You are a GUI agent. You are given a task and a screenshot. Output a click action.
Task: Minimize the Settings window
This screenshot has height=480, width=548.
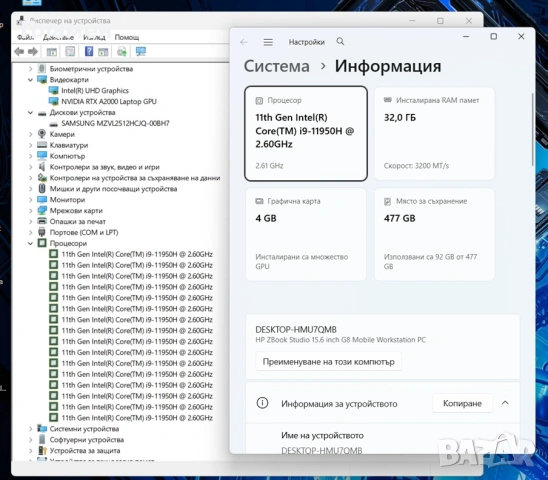[466, 36]
